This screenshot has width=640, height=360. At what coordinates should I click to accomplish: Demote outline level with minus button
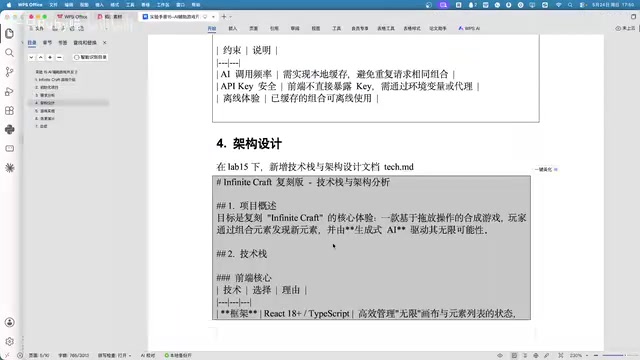click(x=59, y=58)
